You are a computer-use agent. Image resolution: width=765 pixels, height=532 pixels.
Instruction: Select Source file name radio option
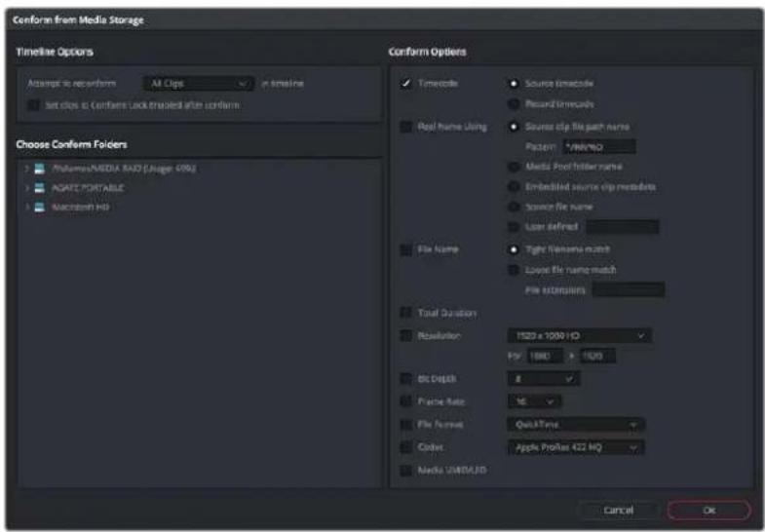pos(514,207)
